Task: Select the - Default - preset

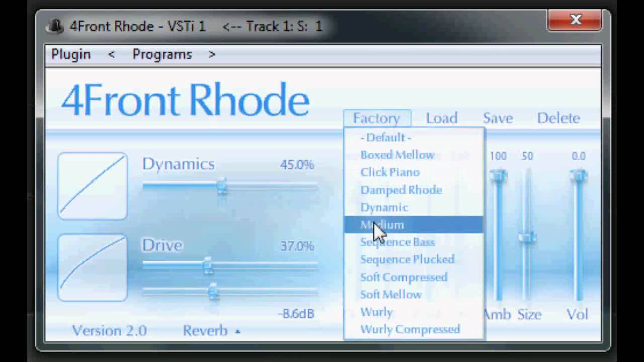Action: [414, 137]
